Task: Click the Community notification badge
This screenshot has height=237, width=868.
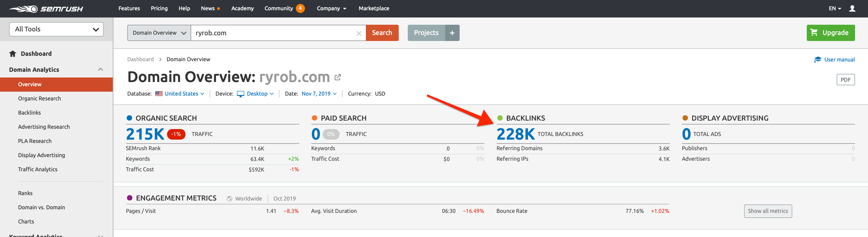Action: (300, 8)
